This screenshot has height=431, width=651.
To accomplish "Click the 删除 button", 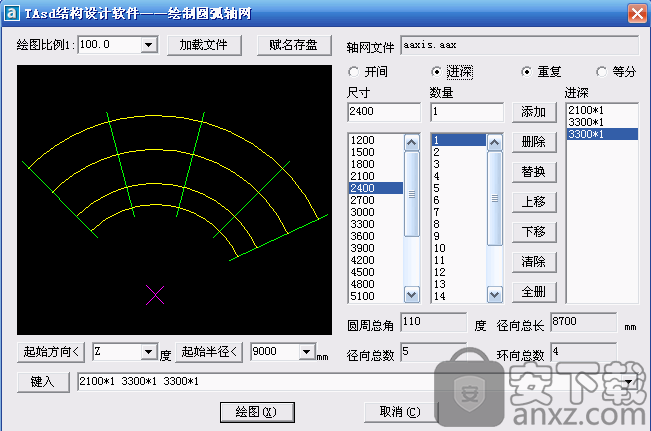I will (x=534, y=142).
